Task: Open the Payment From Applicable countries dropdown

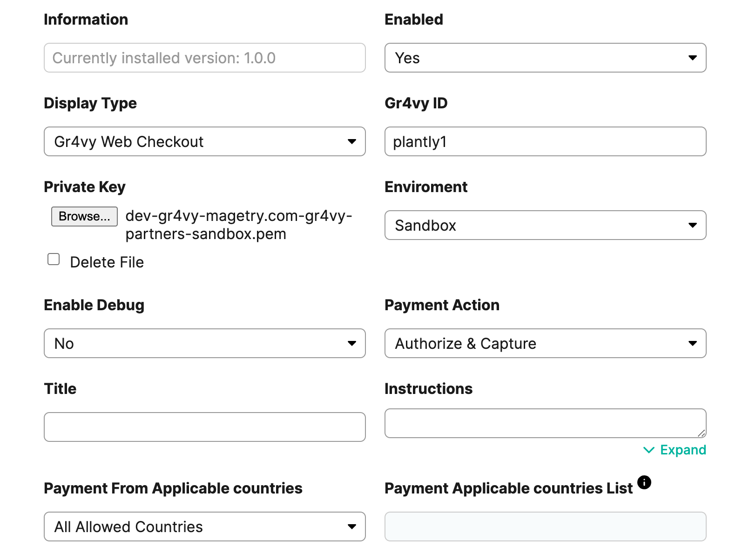Action: coord(205,527)
